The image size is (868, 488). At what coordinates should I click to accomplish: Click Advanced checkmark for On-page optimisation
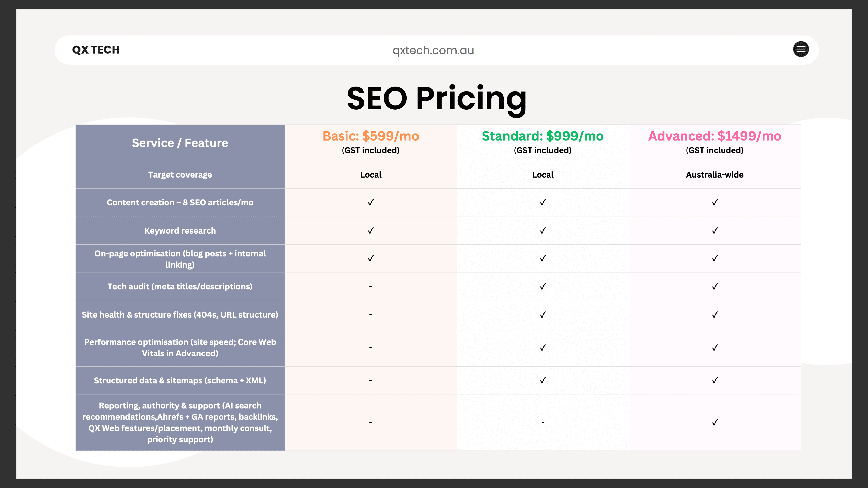tap(715, 258)
